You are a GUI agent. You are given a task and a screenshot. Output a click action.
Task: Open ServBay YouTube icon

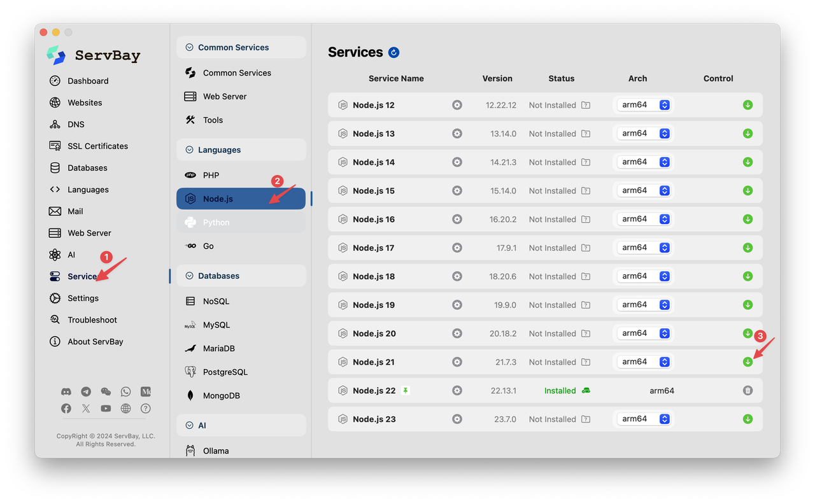pos(106,409)
